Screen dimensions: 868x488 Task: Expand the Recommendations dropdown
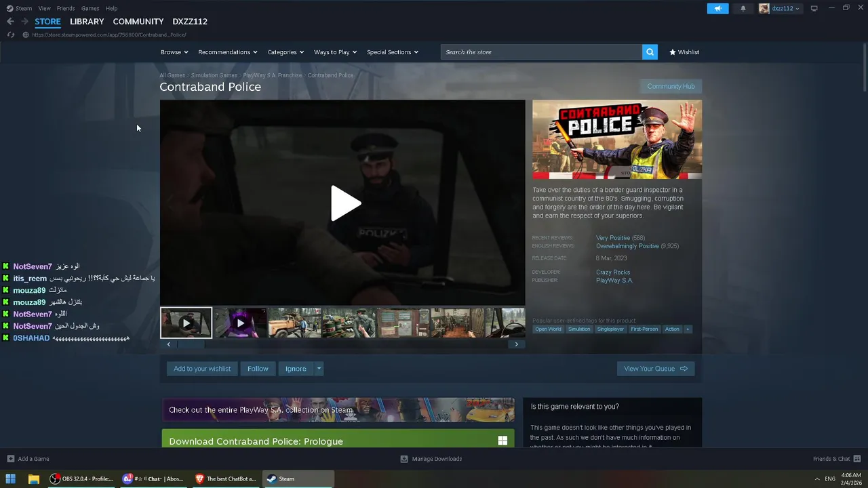click(228, 52)
